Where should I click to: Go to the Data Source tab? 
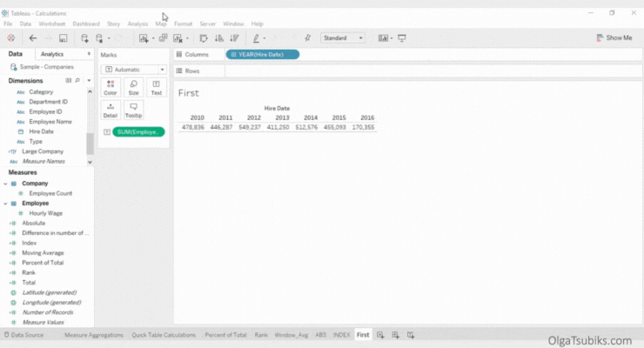(x=23, y=335)
